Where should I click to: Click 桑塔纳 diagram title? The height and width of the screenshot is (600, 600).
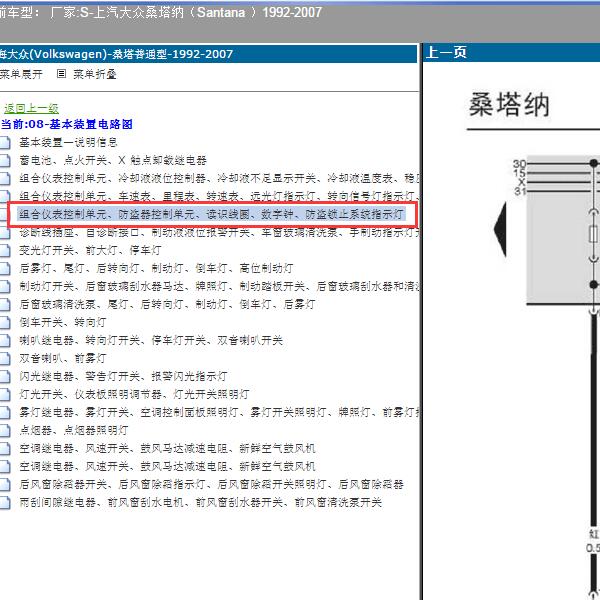pyautogui.click(x=509, y=104)
